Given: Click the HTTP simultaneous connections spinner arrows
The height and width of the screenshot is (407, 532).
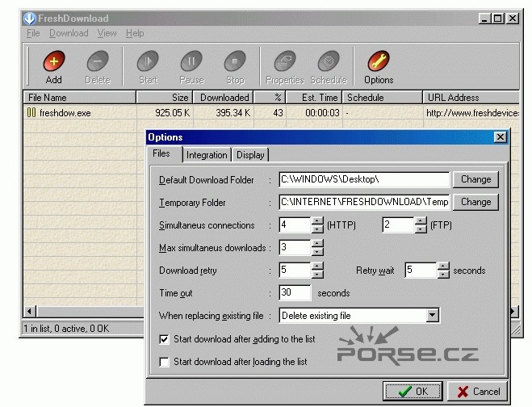Looking at the screenshot, I should 317,225.
